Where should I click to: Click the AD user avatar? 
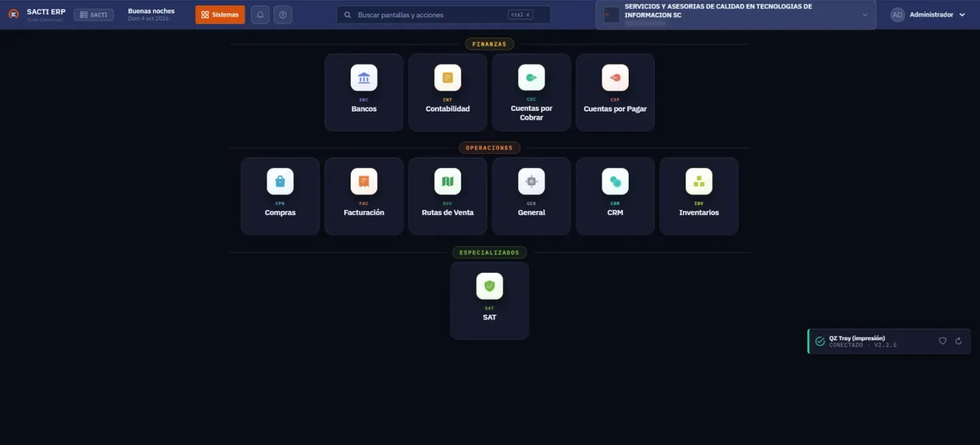(898, 15)
